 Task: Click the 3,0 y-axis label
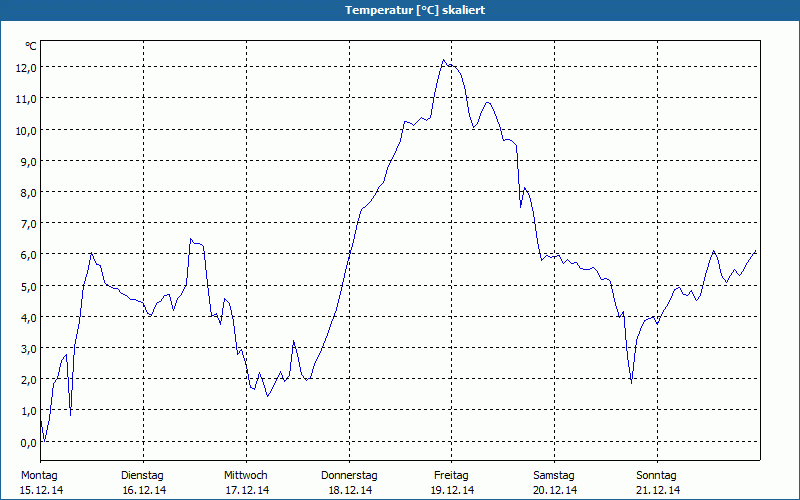29,348
